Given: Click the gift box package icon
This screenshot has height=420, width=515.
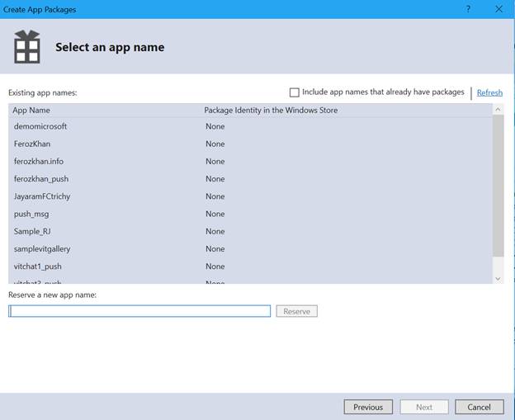Looking at the screenshot, I should (27, 47).
